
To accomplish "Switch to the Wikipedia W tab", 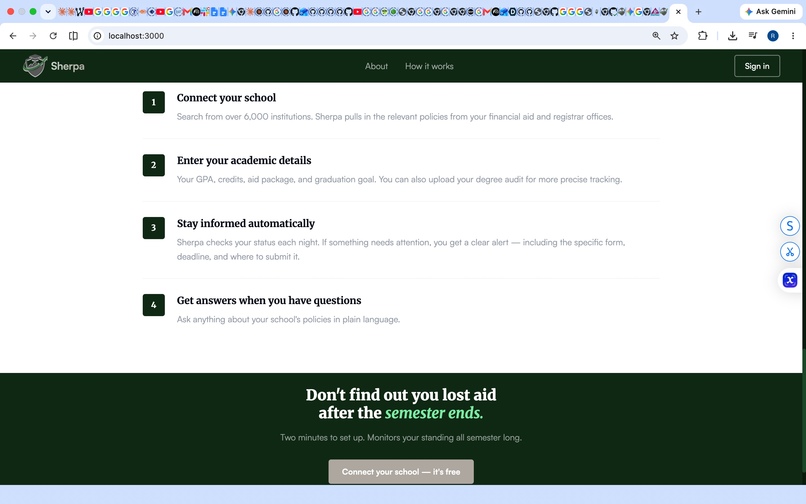I will coord(80,11).
